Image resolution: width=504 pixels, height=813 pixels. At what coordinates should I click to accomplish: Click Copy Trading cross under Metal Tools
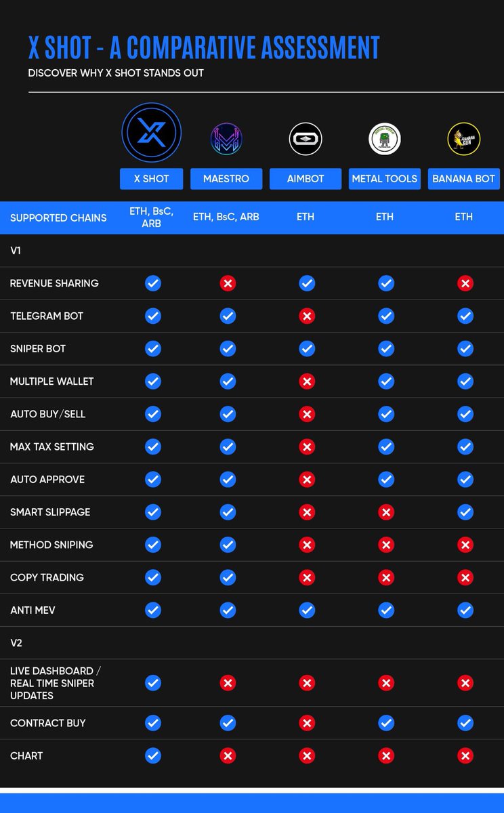pos(386,577)
